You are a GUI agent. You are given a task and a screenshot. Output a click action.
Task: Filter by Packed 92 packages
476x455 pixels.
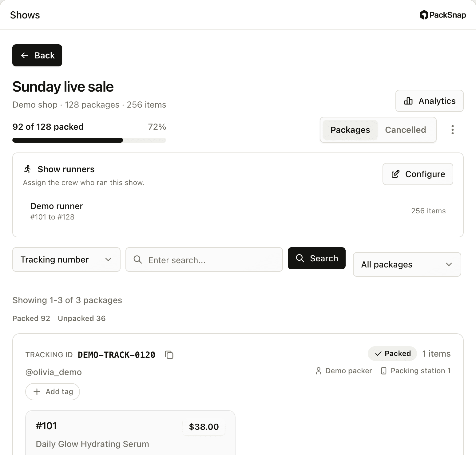click(x=31, y=318)
